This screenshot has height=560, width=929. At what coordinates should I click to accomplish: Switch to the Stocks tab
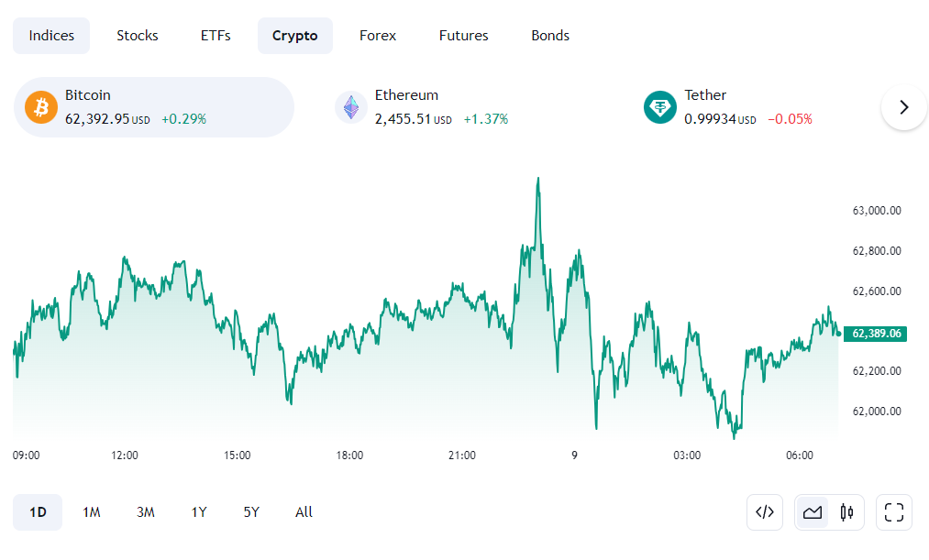[138, 36]
